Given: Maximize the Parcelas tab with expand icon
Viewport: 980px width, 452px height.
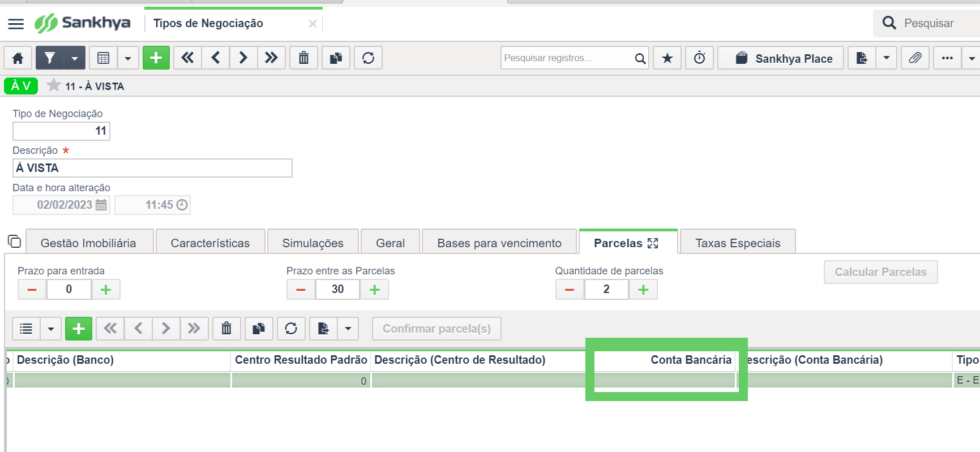Looking at the screenshot, I should (x=653, y=243).
